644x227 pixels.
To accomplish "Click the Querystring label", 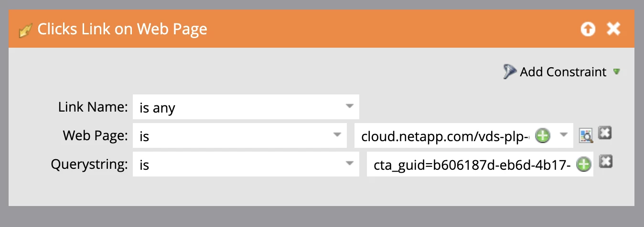I will pyautogui.click(x=89, y=165).
